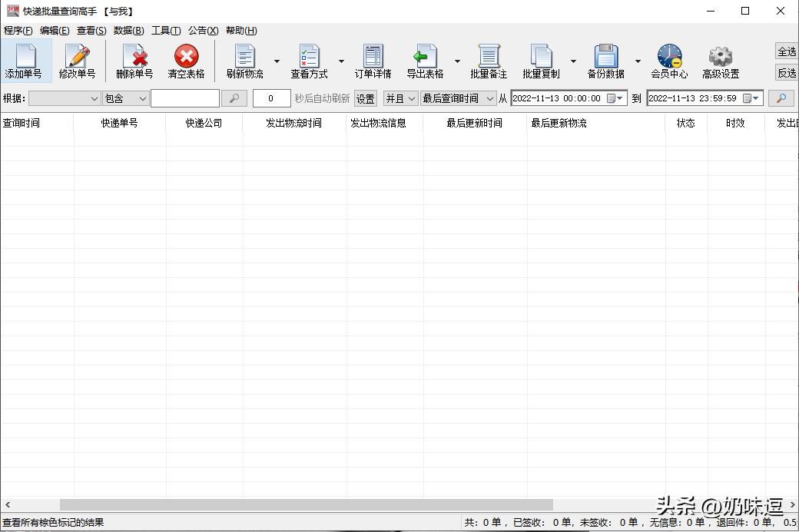Click the 快递公司 column header
Image resolution: width=799 pixels, height=532 pixels.
[204, 123]
